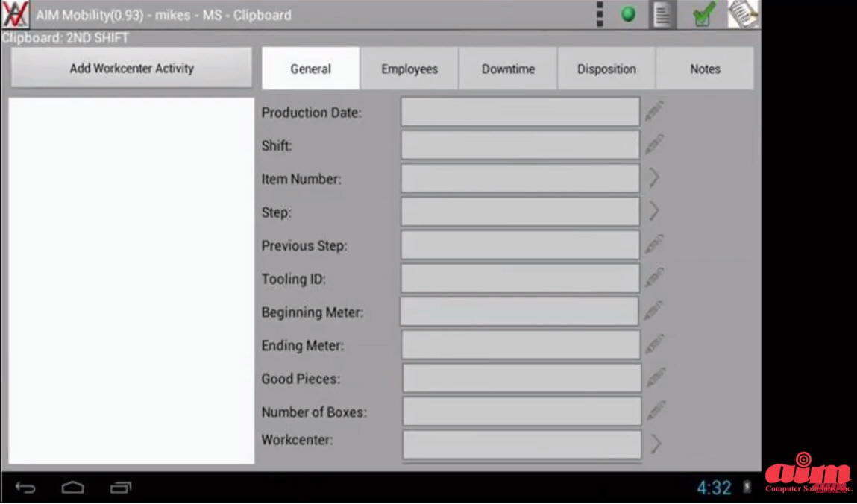Edit Tooling ID with pencil icon
This screenshot has height=504, width=857.
click(654, 278)
